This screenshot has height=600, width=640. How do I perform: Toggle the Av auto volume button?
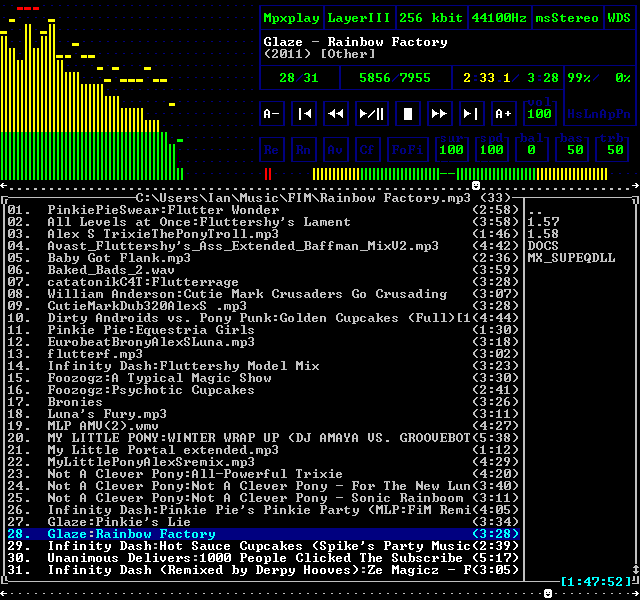click(336, 150)
